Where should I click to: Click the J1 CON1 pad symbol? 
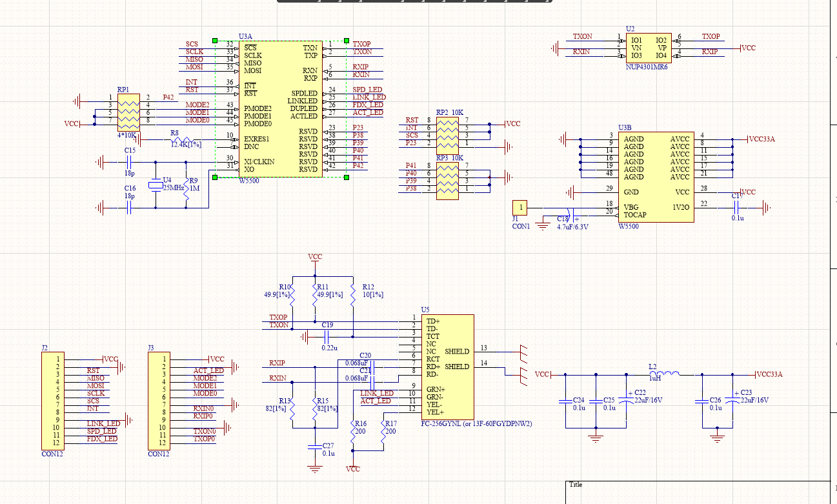(x=520, y=208)
